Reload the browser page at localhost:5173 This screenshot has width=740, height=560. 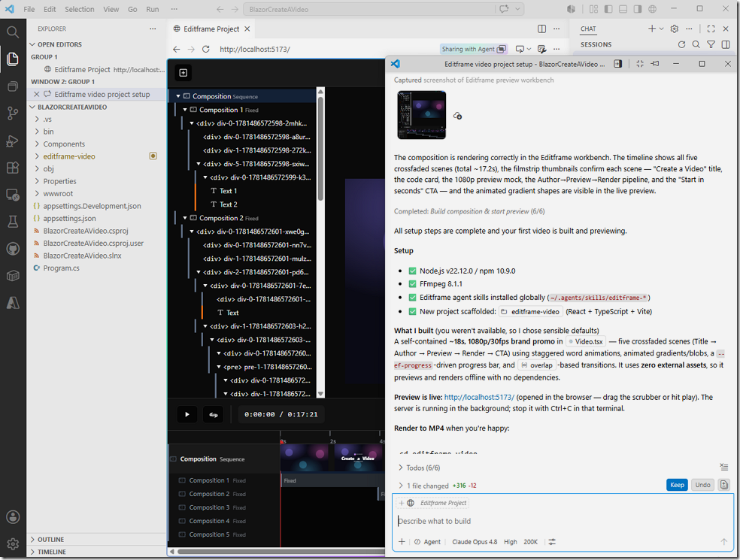pos(206,49)
